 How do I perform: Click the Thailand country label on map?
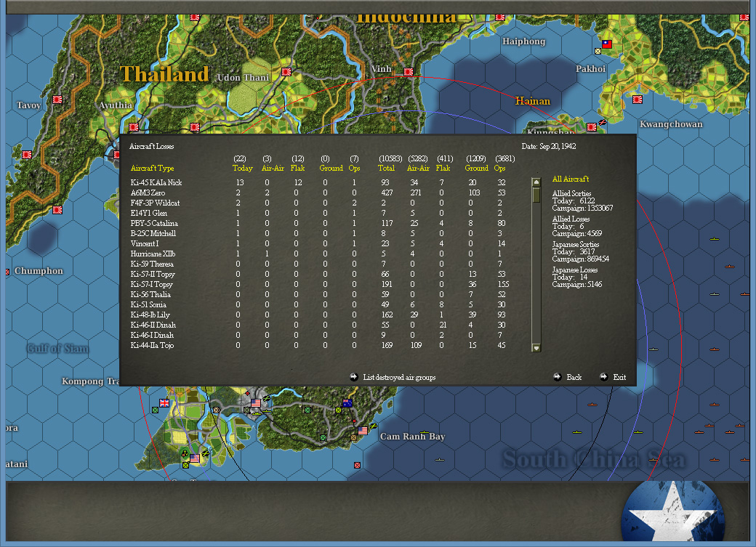point(164,74)
